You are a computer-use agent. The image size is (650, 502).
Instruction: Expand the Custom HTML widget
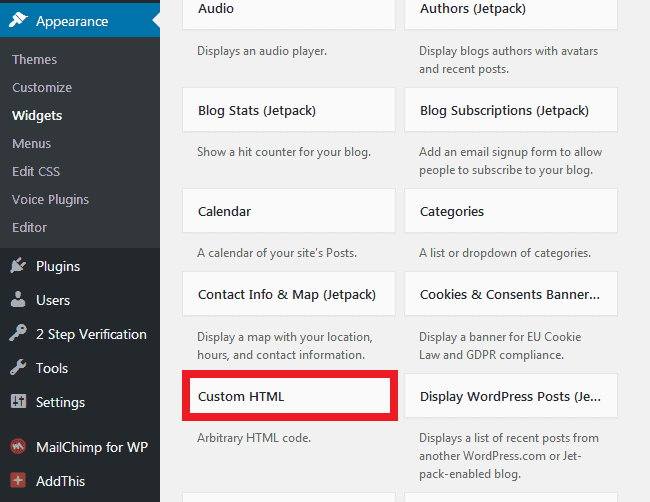(290, 396)
